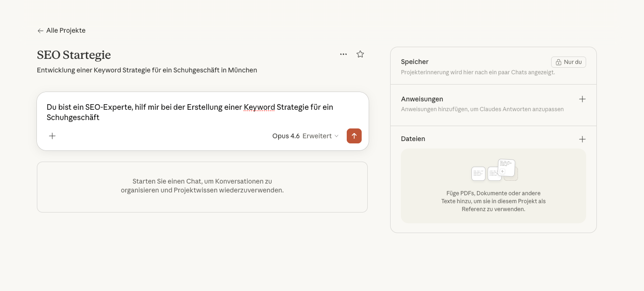Viewport: 644px width, 291px height.
Task: Add a file using the Dateien plus icon
Action: tap(582, 139)
